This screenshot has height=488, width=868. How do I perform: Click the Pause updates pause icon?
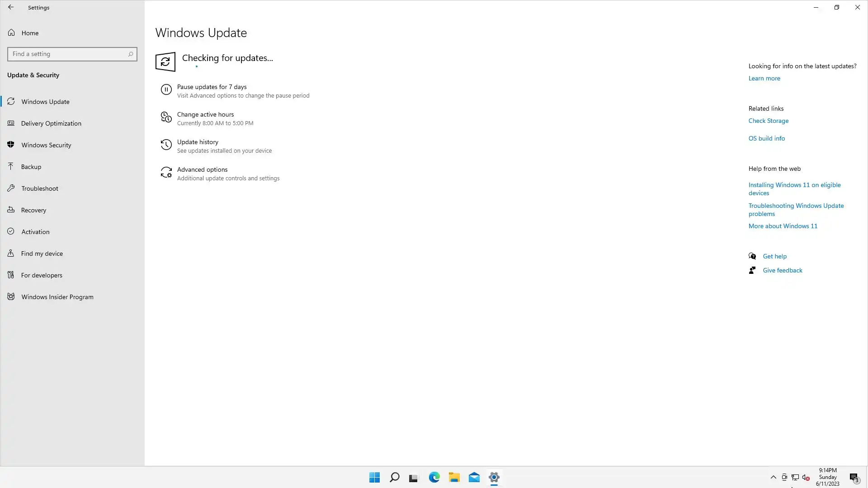[x=166, y=90]
